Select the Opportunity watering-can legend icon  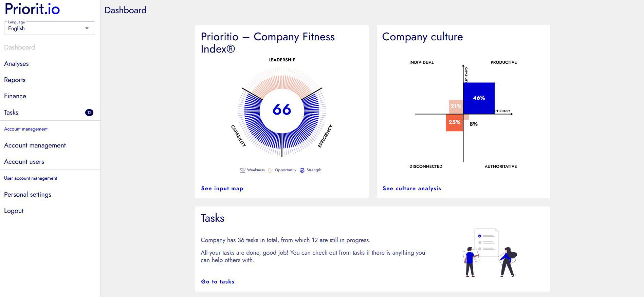pyautogui.click(x=270, y=170)
